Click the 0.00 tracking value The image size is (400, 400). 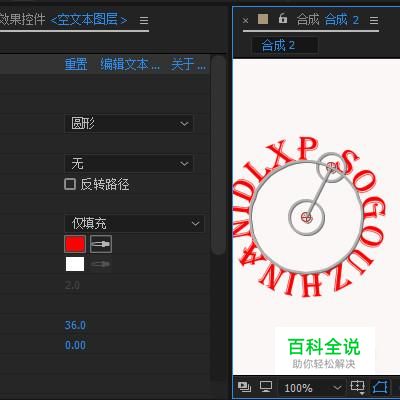(x=75, y=345)
